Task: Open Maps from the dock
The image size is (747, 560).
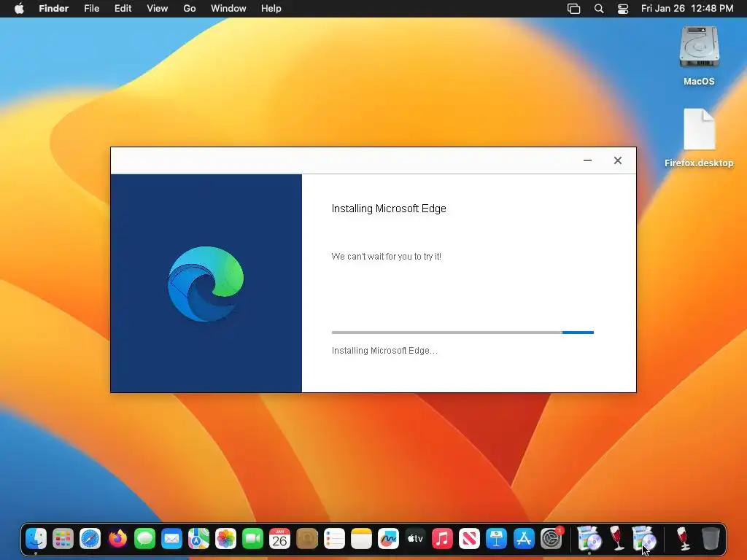Action: [x=198, y=539]
